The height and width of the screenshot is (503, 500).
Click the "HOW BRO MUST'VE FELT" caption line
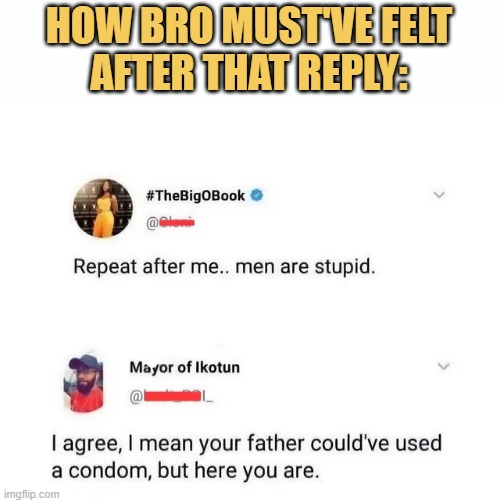[249, 25]
